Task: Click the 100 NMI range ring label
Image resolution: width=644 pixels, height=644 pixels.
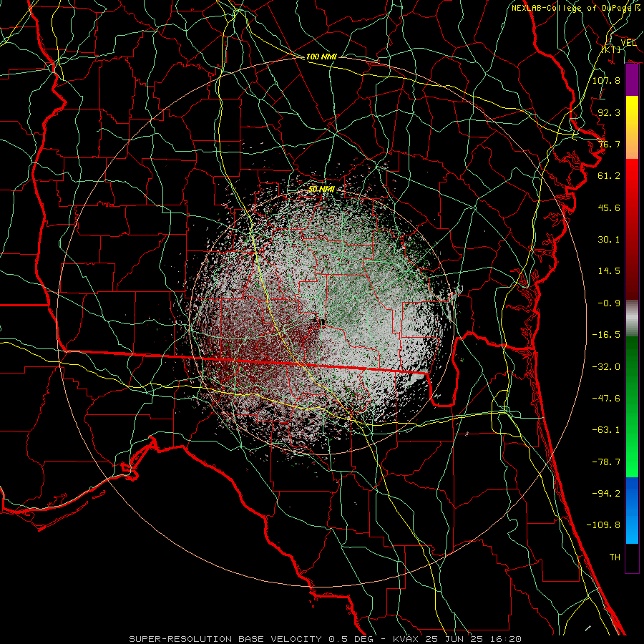Action: pos(321,57)
